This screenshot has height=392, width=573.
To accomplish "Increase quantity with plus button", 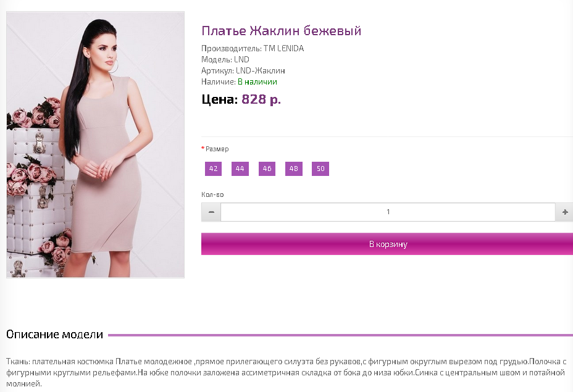I will (564, 212).
